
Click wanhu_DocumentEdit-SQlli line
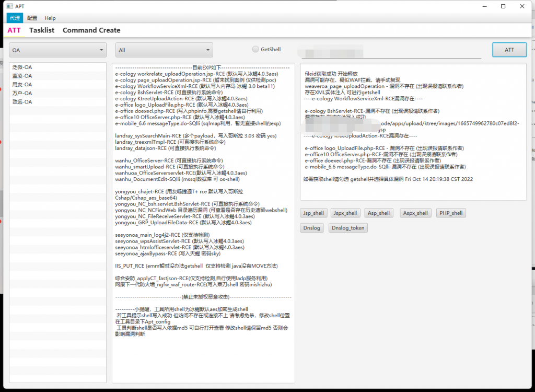point(178,179)
